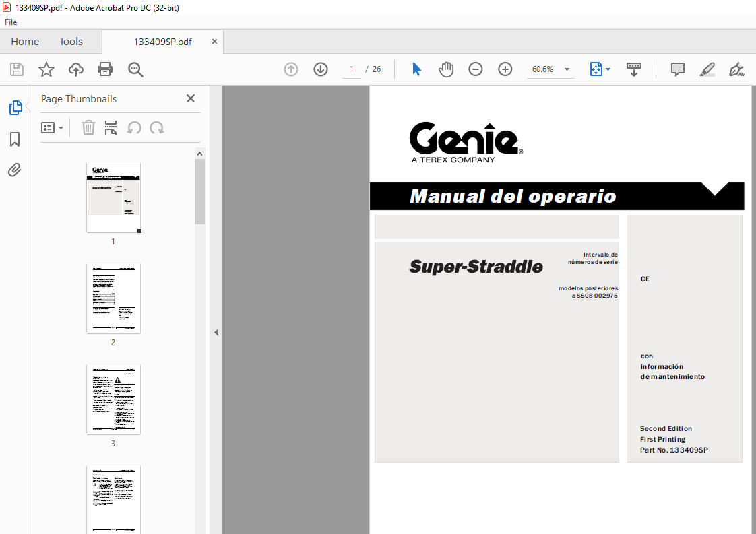The image size is (756, 534).
Task: Click 'Intervalo de' text
Action: point(600,255)
